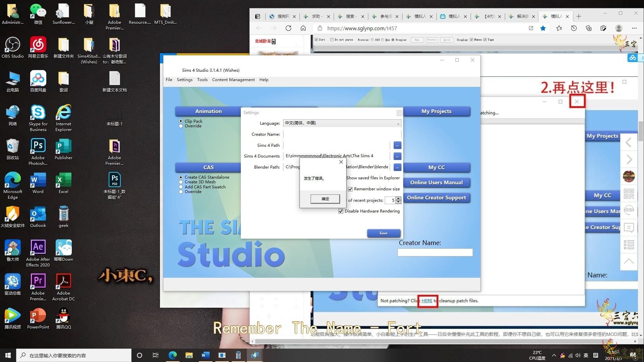Open the Help menu

coord(264,80)
